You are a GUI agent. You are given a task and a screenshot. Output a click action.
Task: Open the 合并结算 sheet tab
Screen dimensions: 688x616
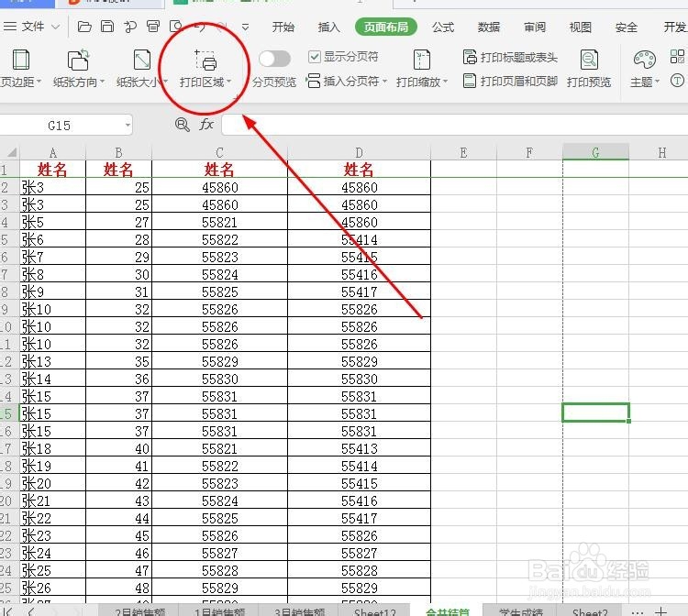(x=447, y=611)
